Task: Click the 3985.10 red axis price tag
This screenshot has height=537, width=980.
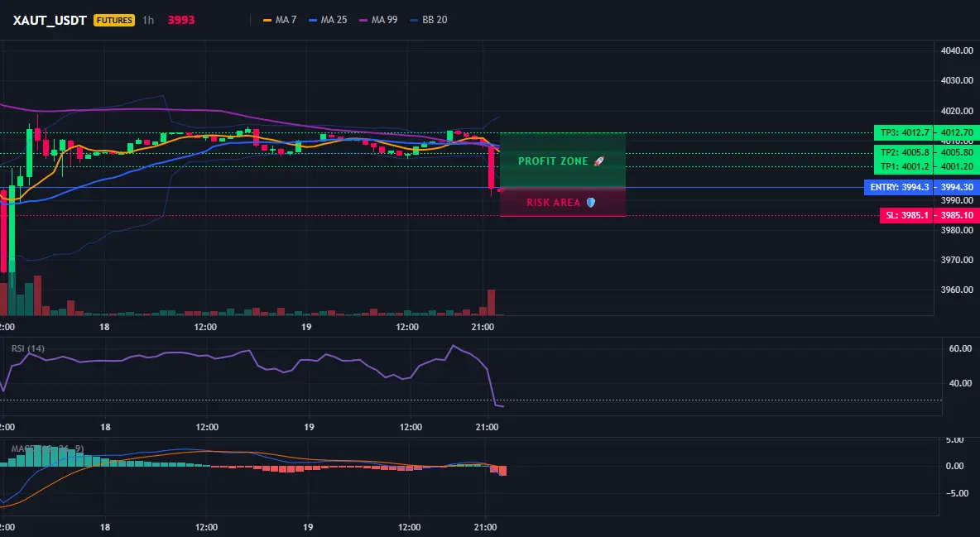Action: point(956,216)
